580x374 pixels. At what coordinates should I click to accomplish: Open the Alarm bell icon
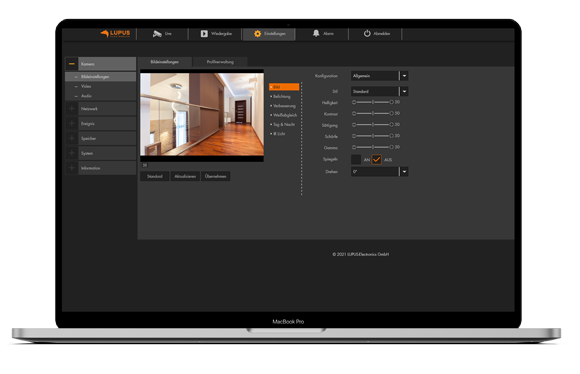(316, 33)
